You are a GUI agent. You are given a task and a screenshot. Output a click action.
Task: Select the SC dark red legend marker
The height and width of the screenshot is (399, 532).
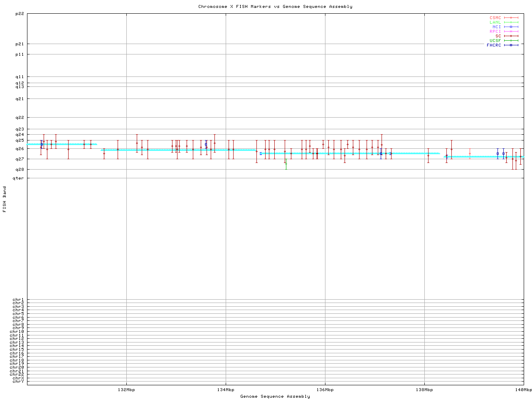[511, 36]
